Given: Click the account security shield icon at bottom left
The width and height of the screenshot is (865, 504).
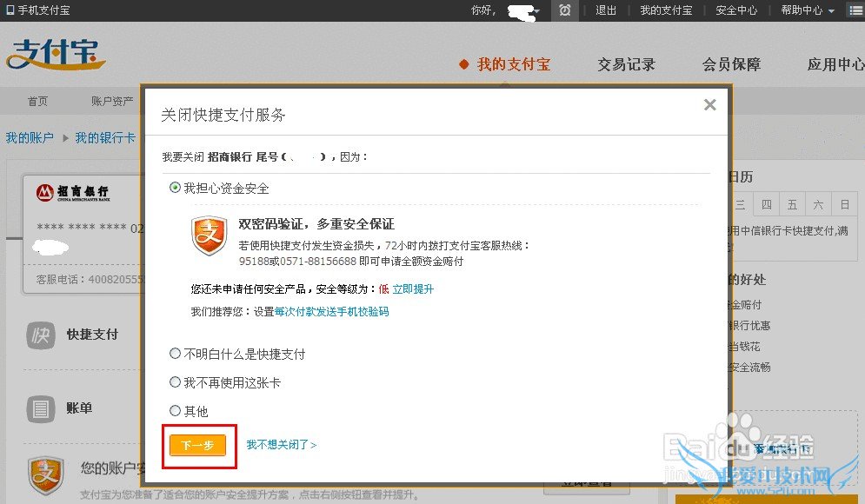Looking at the screenshot, I should [x=46, y=474].
